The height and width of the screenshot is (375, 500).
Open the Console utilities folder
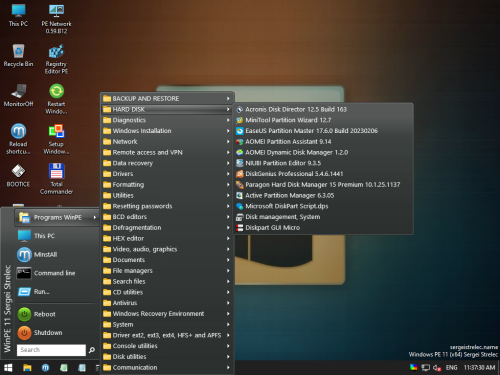click(x=167, y=346)
